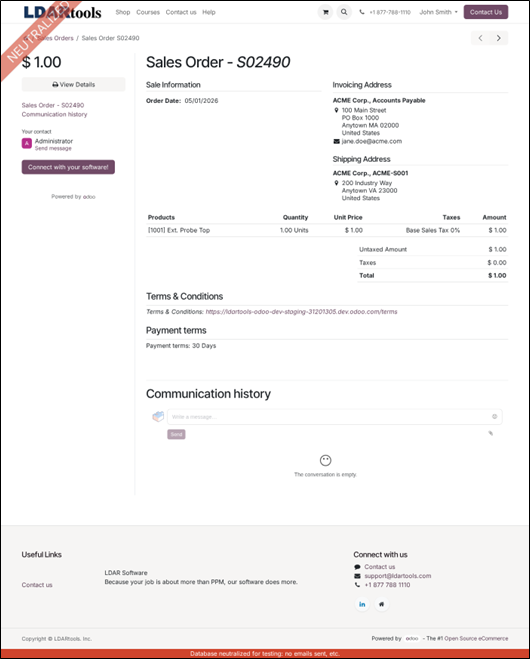Click the home icon in footer

382,604
